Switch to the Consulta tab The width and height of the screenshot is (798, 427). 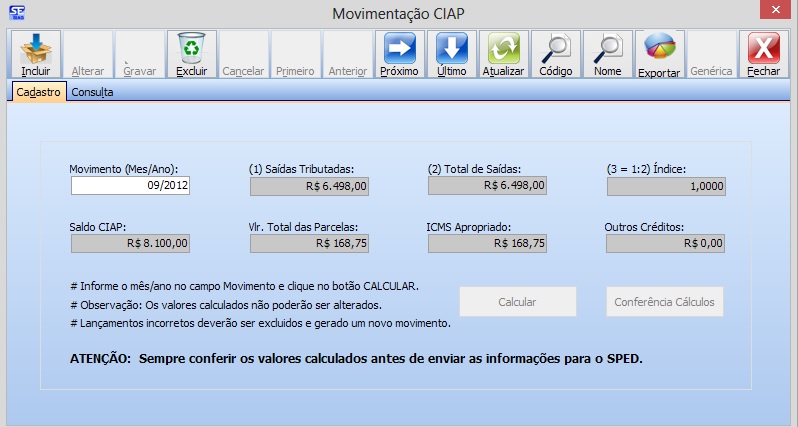pos(92,92)
